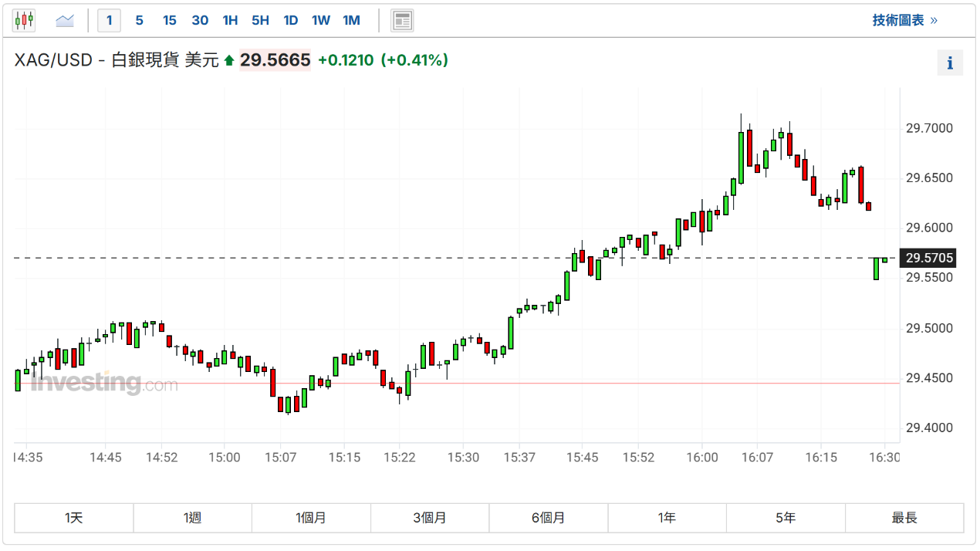Select the 1D interval
Screen dimensions: 980x551
coord(290,20)
